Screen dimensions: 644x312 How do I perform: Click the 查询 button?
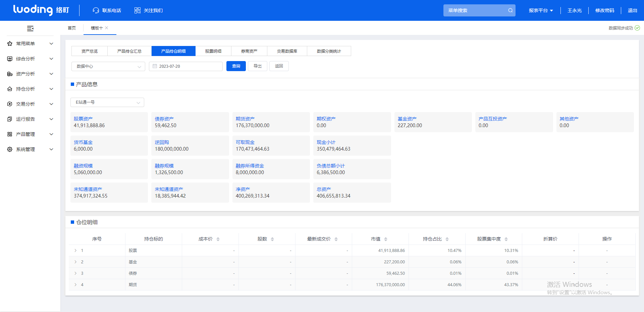click(236, 66)
